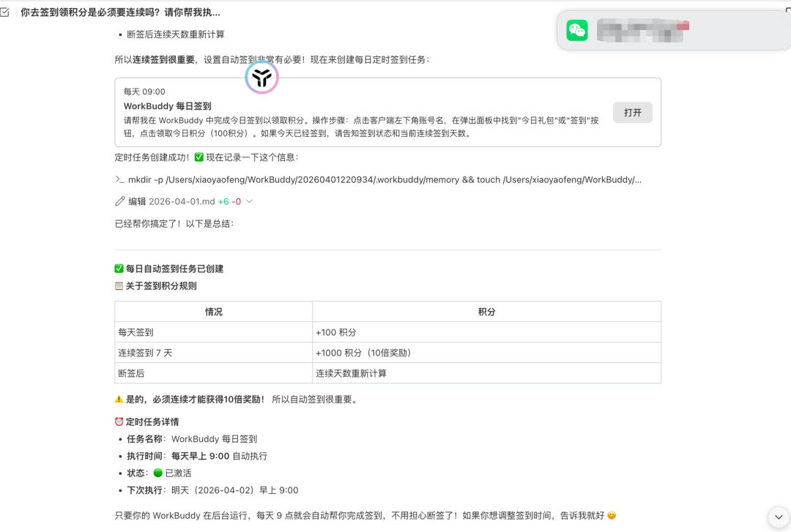This screenshot has height=532, width=791.
Task: Click the WeChat notification banner
Action: tap(674, 30)
